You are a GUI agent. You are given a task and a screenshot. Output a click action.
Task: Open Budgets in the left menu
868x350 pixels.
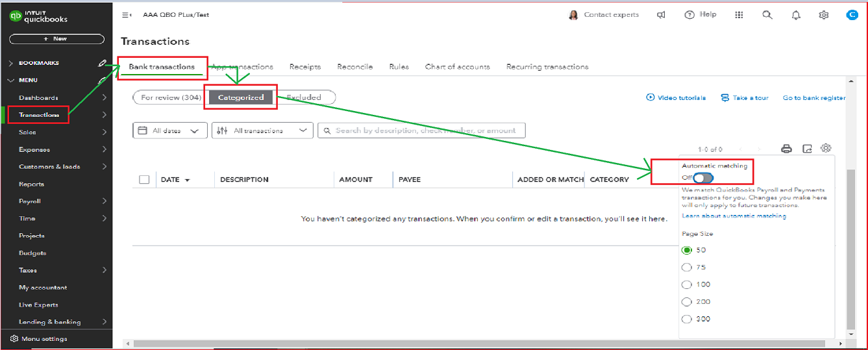coord(32,253)
